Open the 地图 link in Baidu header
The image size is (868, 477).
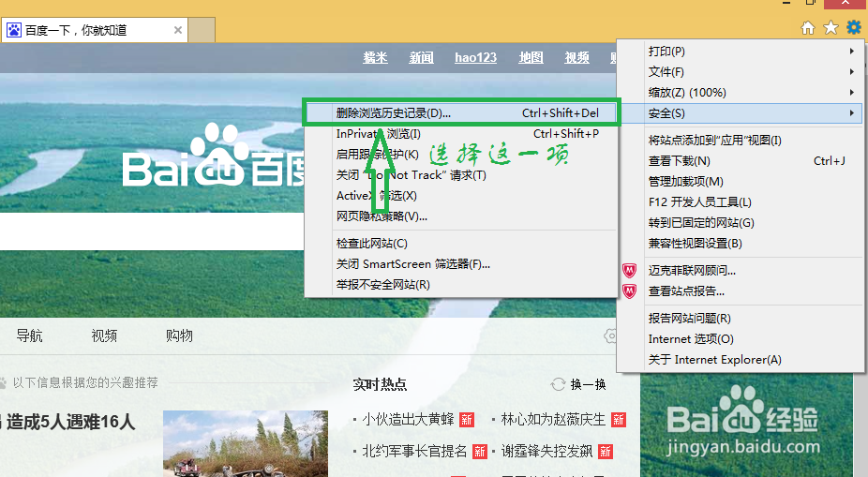tap(531, 57)
